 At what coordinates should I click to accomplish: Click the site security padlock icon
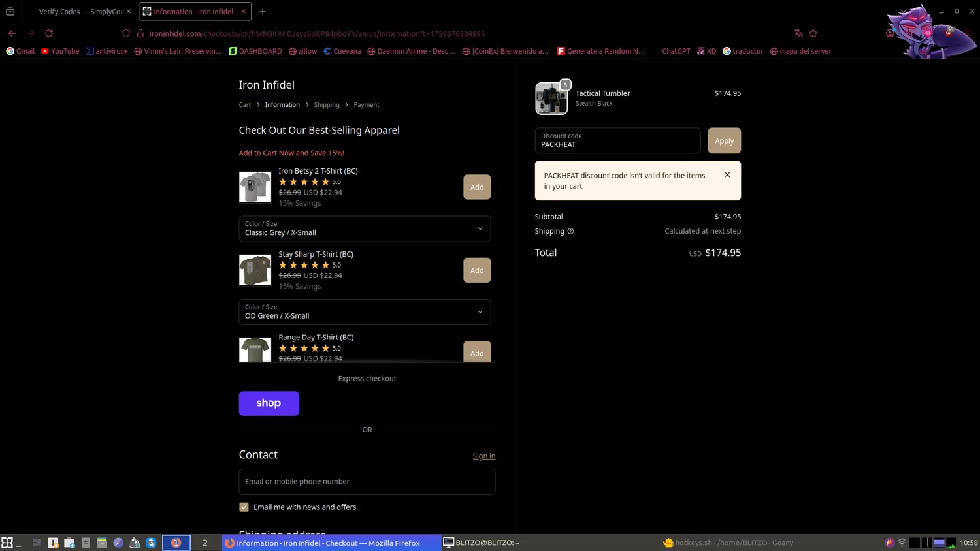pyautogui.click(x=140, y=33)
